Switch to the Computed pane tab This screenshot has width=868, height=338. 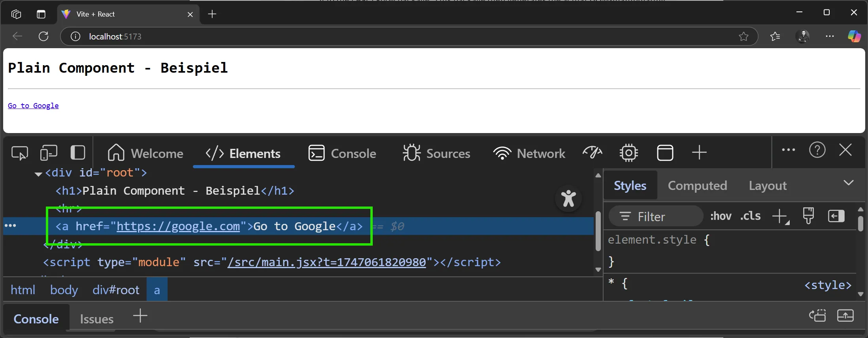click(x=698, y=185)
